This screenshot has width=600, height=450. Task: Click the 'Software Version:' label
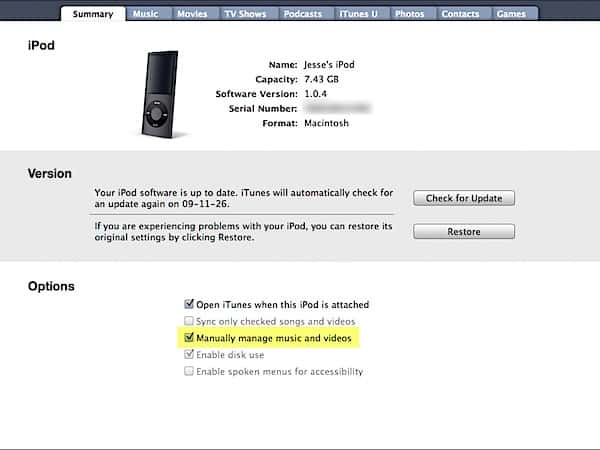[x=256, y=94]
